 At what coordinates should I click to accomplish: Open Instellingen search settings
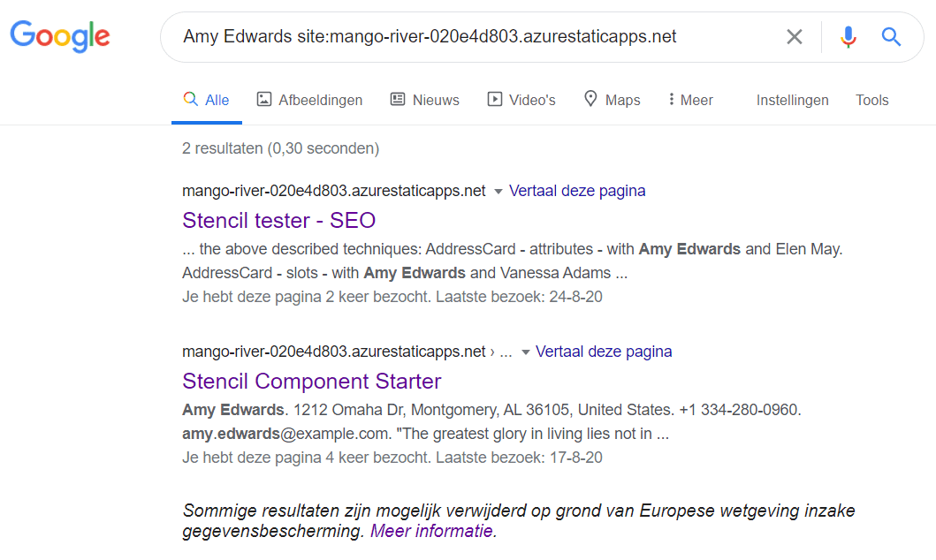click(792, 100)
